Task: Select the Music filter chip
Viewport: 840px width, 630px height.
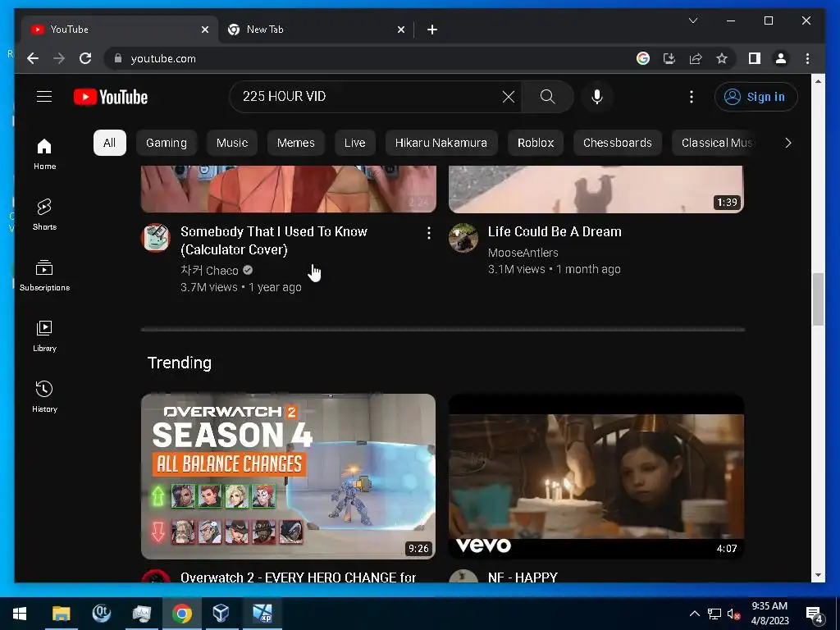Action: coord(232,143)
